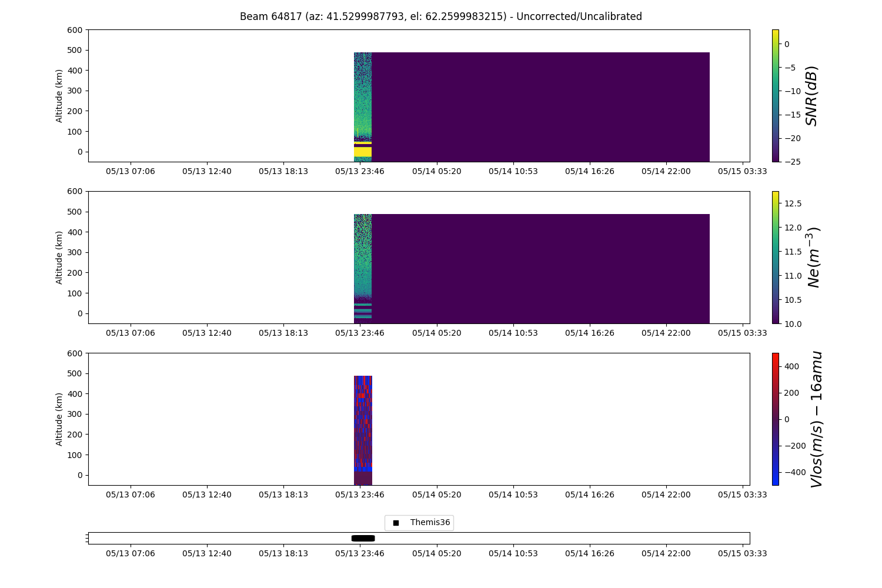The height and width of the screenshot is (588, 882).
Task: Click the Altitude (km) label of Ne plot
Action: coord(59,258)
